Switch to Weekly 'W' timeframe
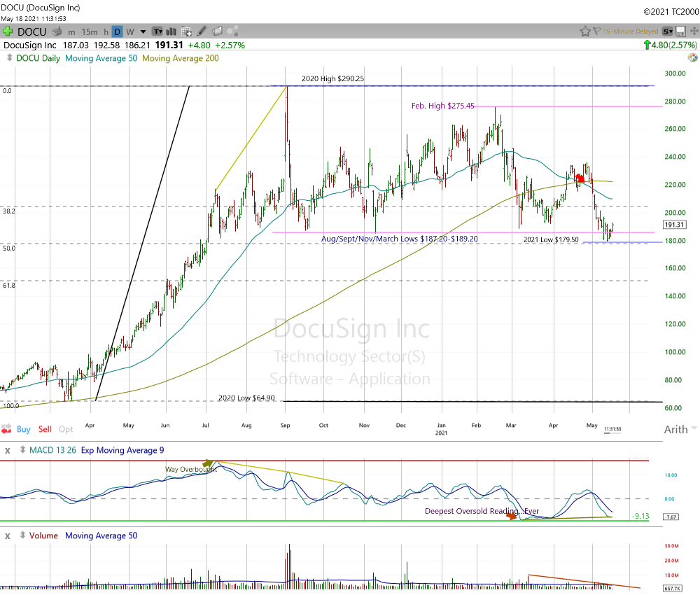Viewport: 700px width, 595px height. point(130,31)
